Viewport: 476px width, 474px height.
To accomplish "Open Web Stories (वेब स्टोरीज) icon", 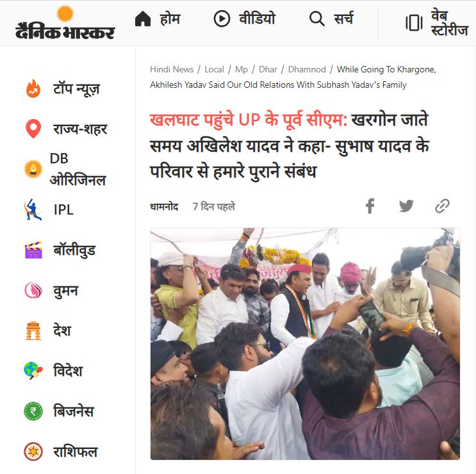I will coord(414,23).
